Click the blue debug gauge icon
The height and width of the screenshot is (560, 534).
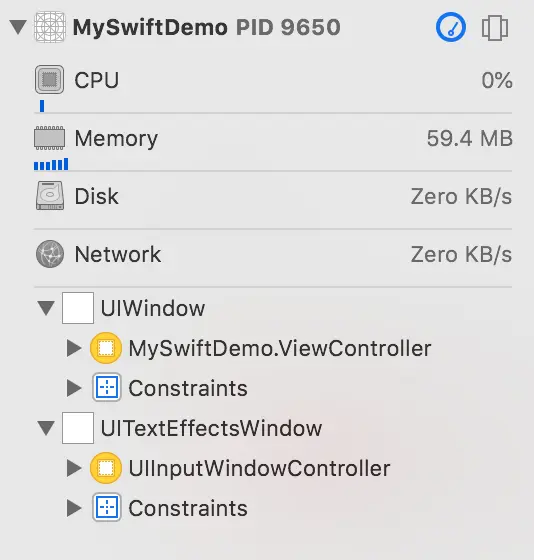click(x=451, y=27)
